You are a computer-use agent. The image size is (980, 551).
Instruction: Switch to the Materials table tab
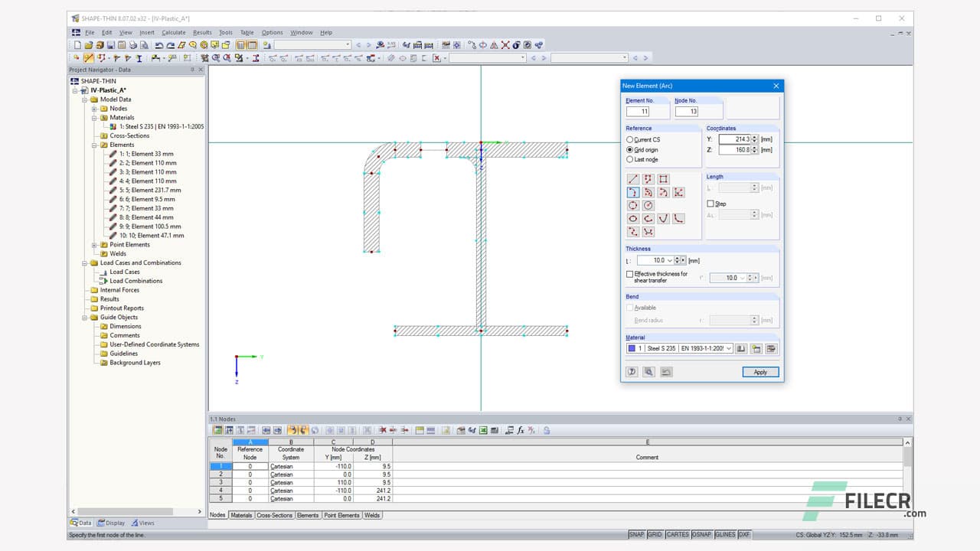pyautogui.click(x=241, y=515)
